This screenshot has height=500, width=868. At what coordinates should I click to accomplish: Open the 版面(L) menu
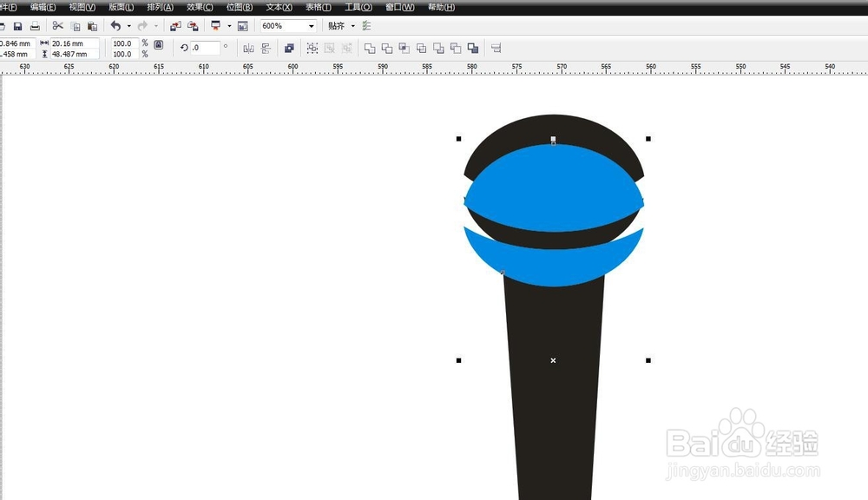pyautogui.click(x=121, y=7)
